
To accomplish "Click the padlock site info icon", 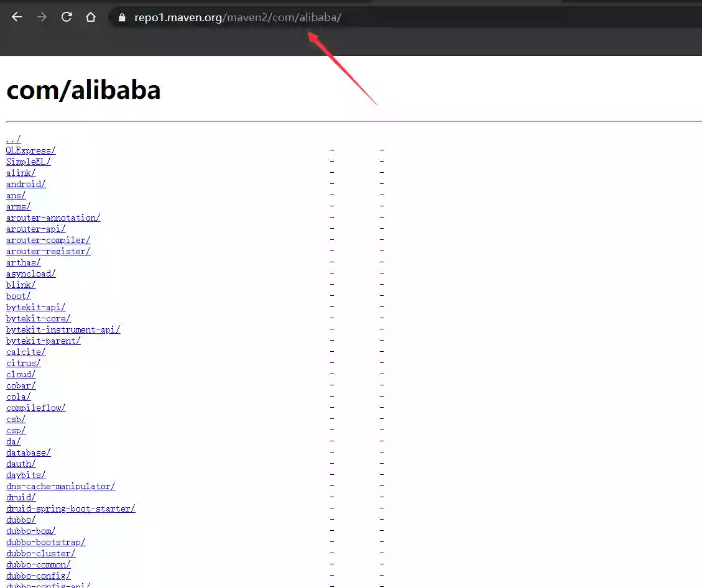I will 122,17.
